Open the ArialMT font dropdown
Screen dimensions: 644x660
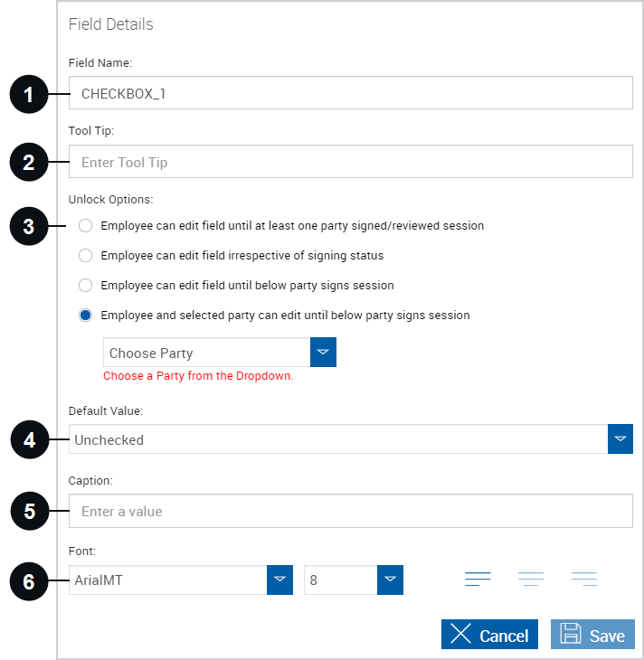[279, 580]
